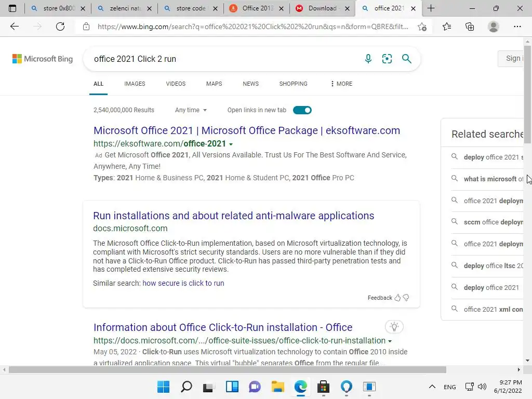Open Microsoft Office 2021 eksoftware ad link
532x399 pixels.
pos(247,130)
